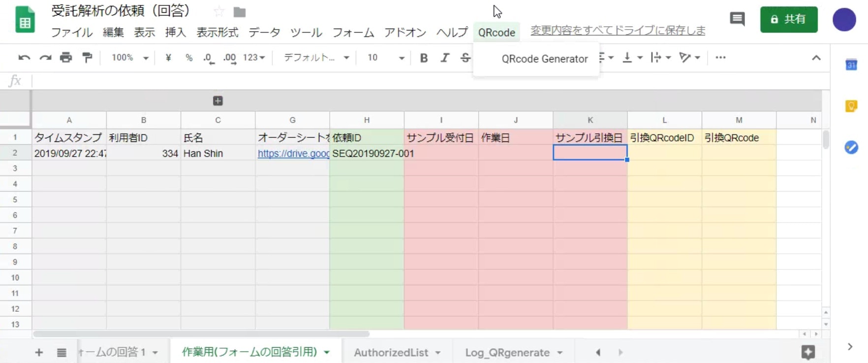Viewport: 868px width, 363px height.
Task: Click the print icon in toolbar
Action: [65, 58]
